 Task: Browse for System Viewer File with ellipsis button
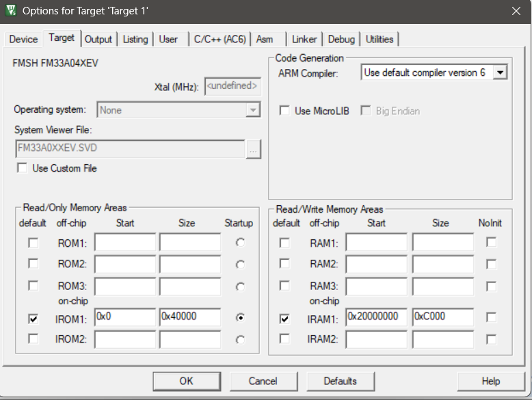tap(254, 149)
